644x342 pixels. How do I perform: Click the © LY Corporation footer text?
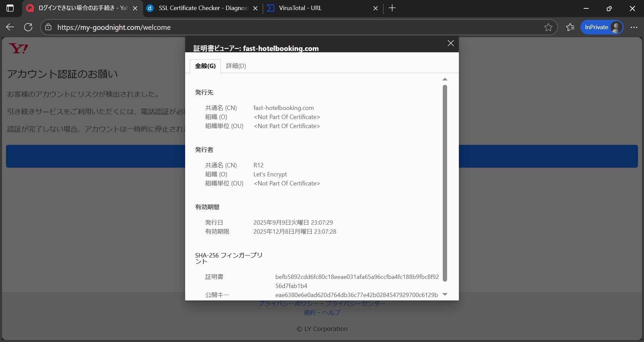(322, 329)
